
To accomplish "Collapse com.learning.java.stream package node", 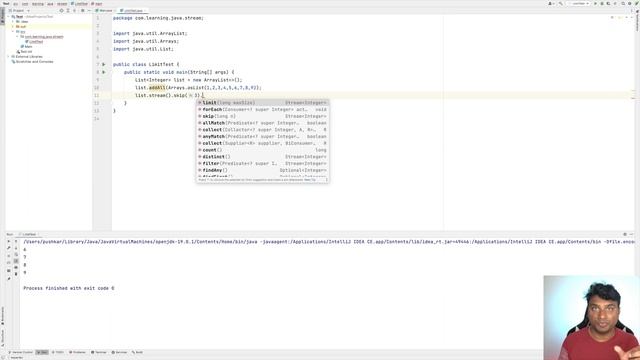I will tap(17, 37).
